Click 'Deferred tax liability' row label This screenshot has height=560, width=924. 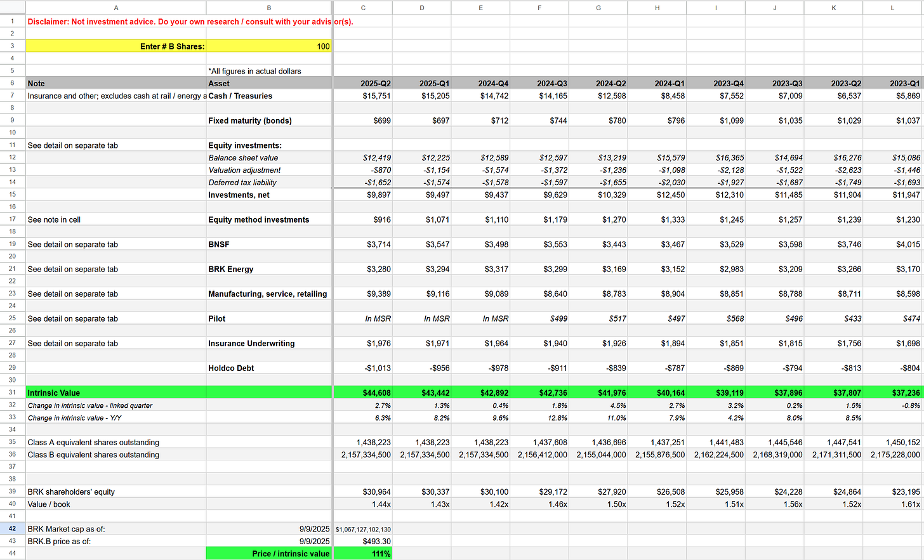pyautogui.click(x=242, y=183)
